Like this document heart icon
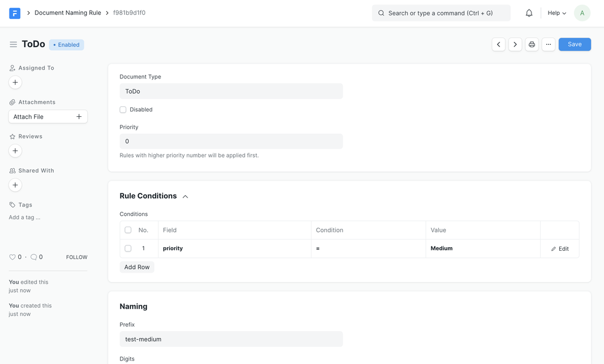Image resolution: width=604 pixels, height=364 pixels. coord(12,257)
